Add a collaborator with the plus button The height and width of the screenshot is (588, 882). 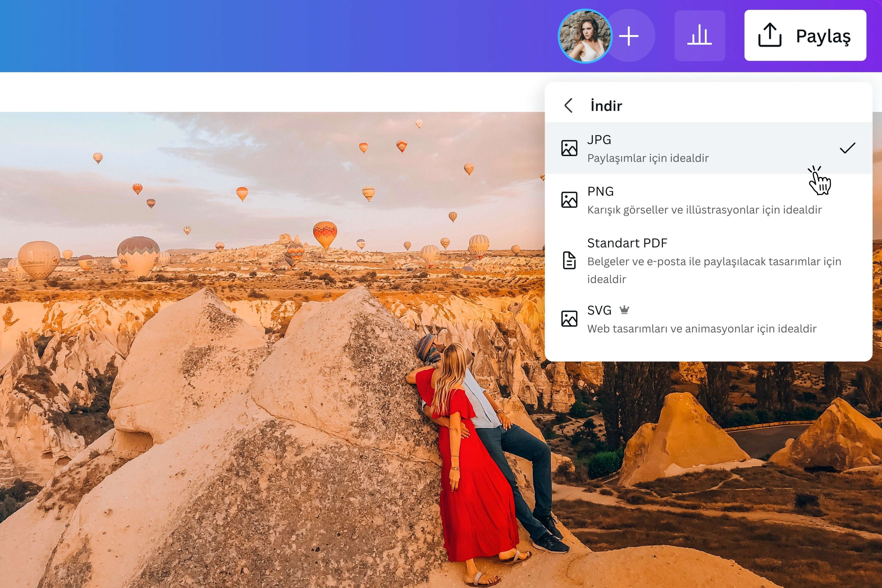629,36
